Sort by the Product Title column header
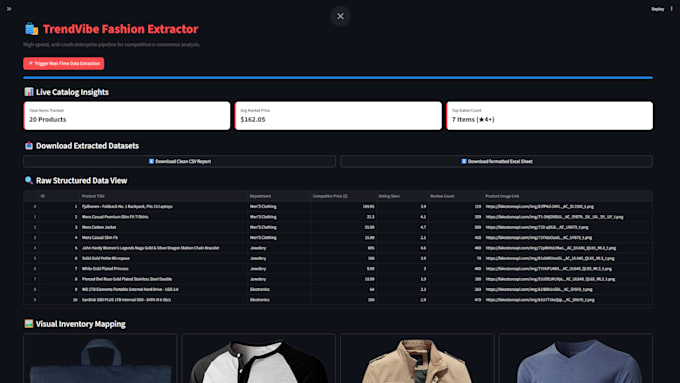This screenshot has height=383, width=680. click(x=163, y=196)
